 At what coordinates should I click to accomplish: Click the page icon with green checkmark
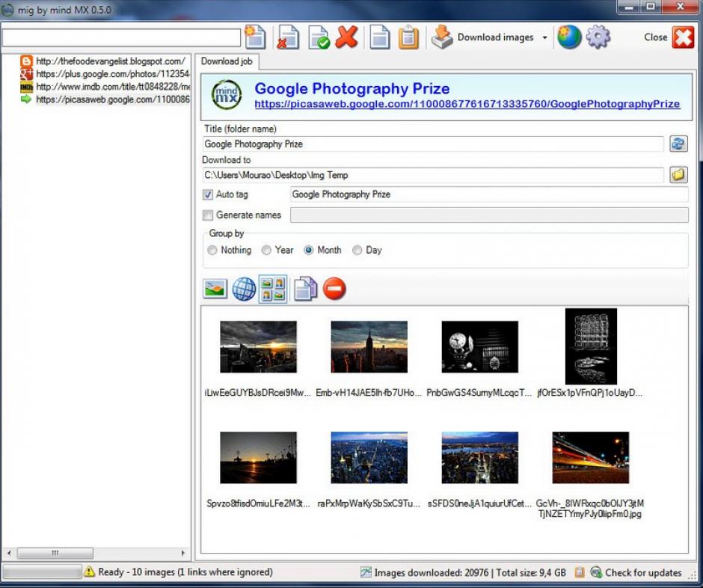(319, 37)
